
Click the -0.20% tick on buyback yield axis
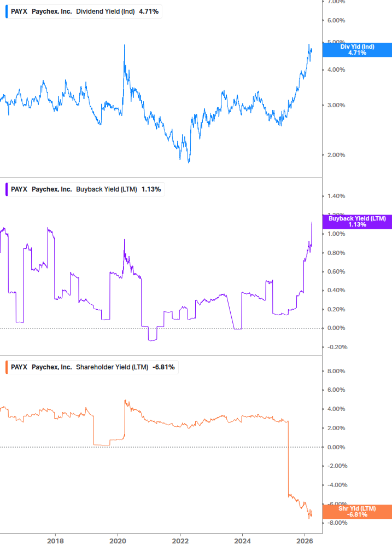337,347
